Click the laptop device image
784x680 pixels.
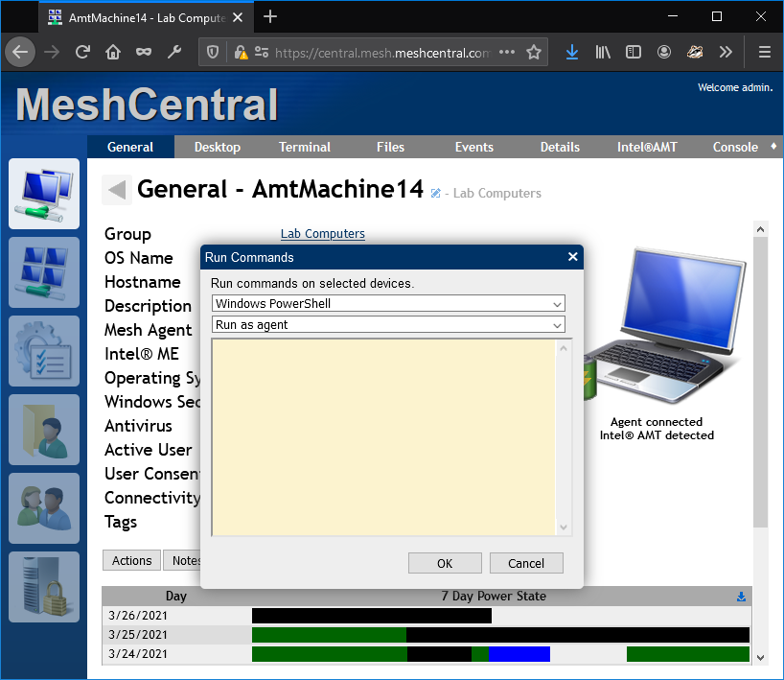coord(667,325)
